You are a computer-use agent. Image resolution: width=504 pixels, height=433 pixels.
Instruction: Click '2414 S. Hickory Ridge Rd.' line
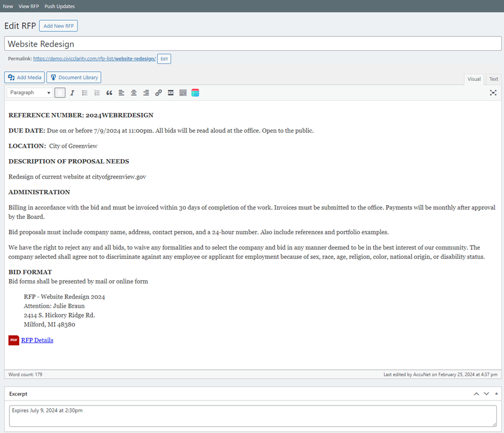(x=59, y=315)
